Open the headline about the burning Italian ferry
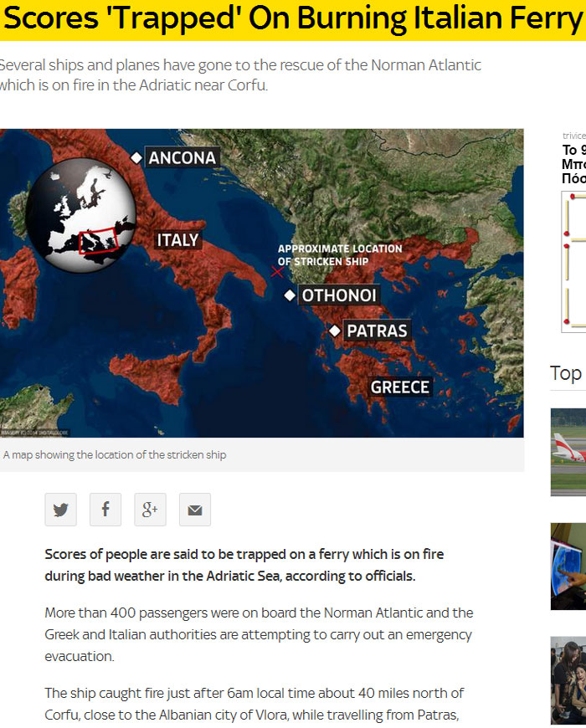The height and width of the screenshot is (728, 586). point(293,20)
